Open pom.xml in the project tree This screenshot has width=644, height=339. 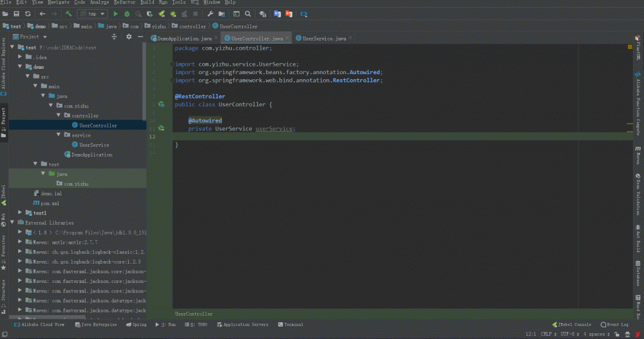(x=50, y=203)
